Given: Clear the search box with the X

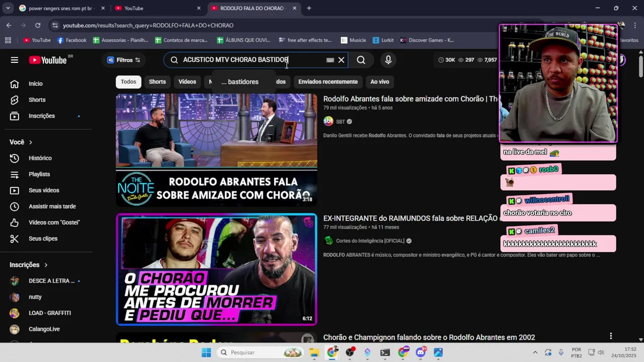Looking at the screenshot, I should point(341,60).
